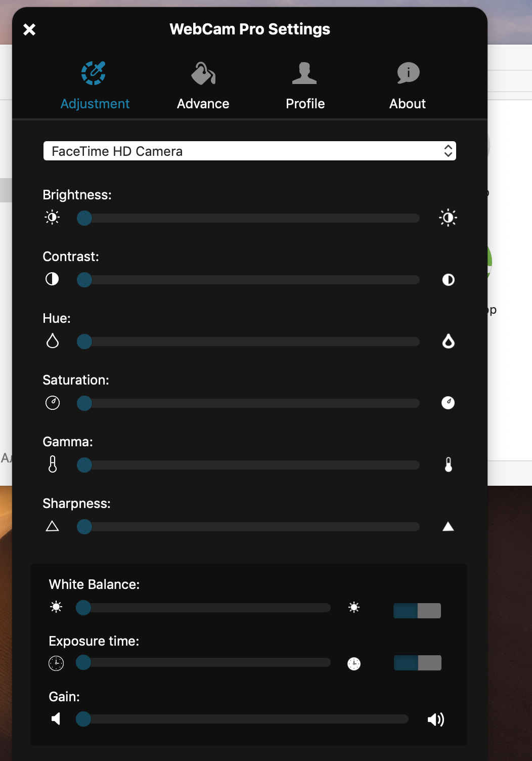
Task: Open the FaceTime HD Camera dropdown
Action: pyautogui.click(x=250, y=151)
